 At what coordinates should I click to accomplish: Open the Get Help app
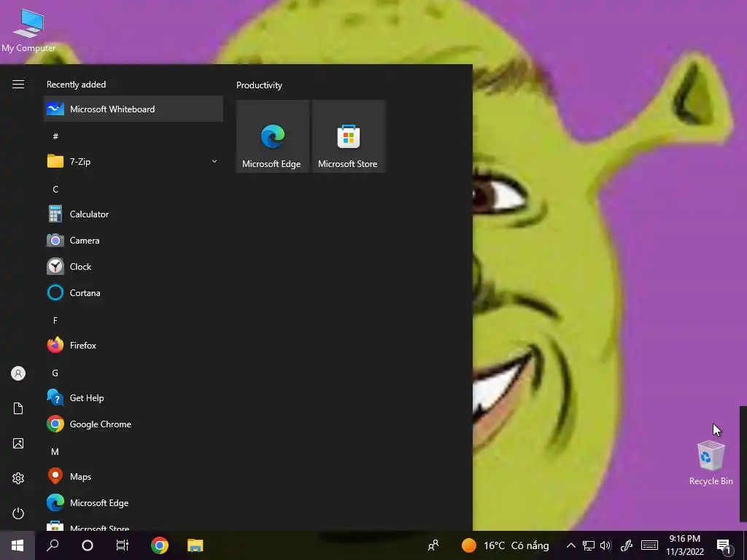(133, 398)
